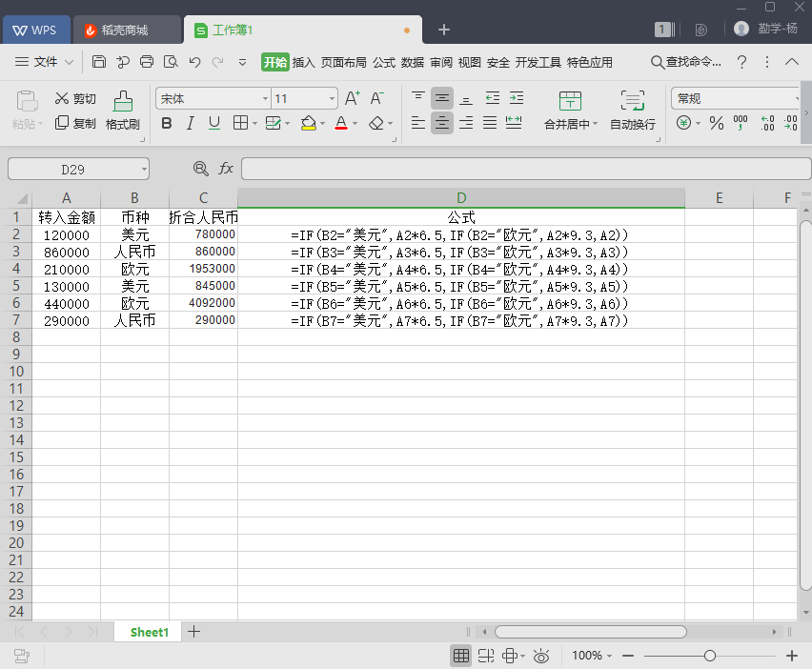The height and width of the screenshot is (669, 812).
Task: Select column D header
Action: tap(461, 198)
